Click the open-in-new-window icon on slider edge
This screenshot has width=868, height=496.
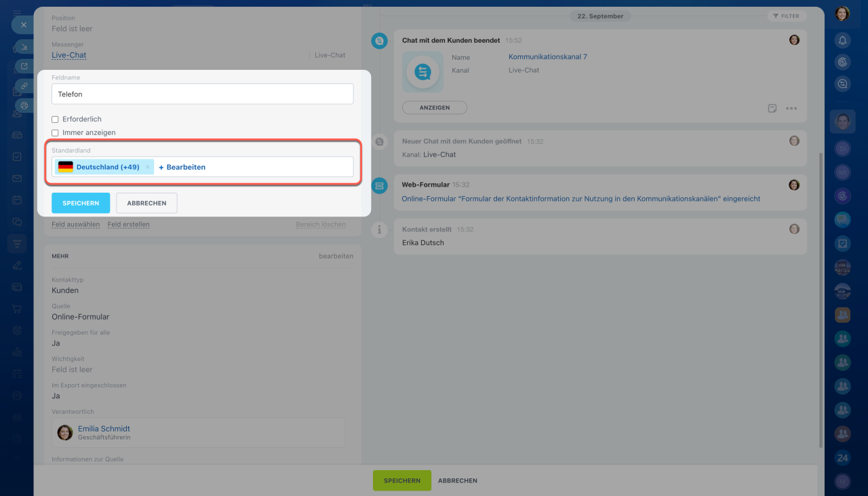tap(24, 66)
